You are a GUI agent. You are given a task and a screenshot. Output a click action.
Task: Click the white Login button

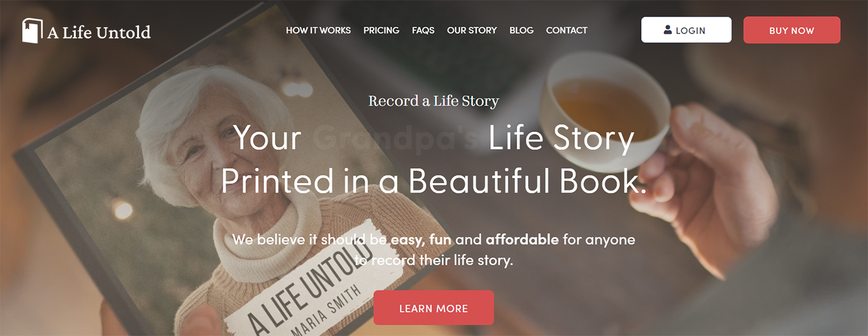point(686,30)
